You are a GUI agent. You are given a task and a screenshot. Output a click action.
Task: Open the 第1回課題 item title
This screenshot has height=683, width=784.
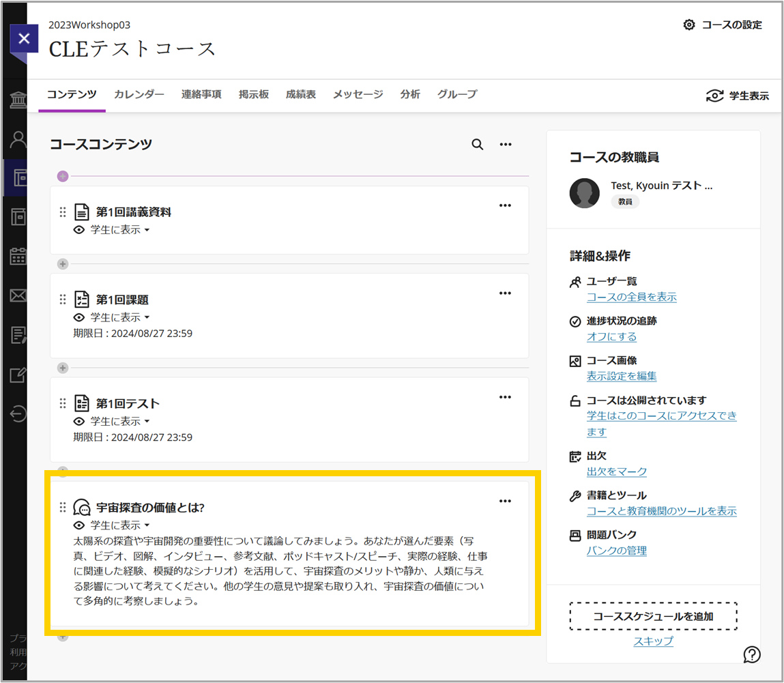coord(123,300)
